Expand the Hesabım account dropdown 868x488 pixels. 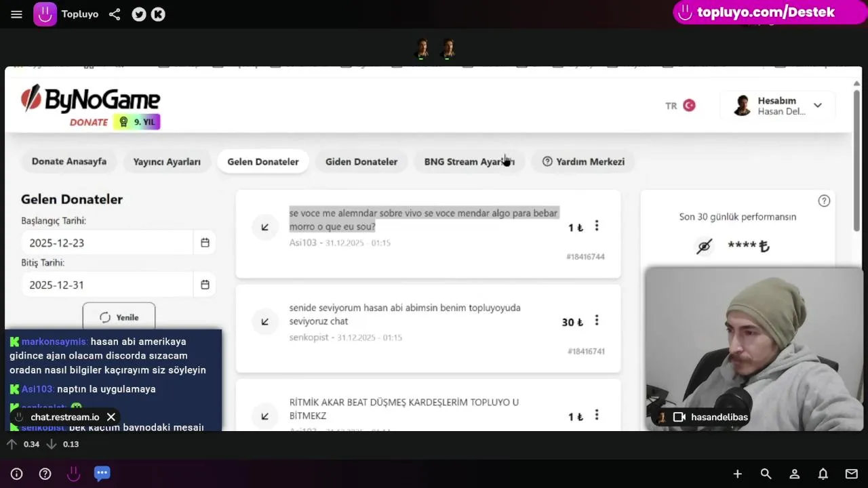pyautogui.click(x=817, y=106)
